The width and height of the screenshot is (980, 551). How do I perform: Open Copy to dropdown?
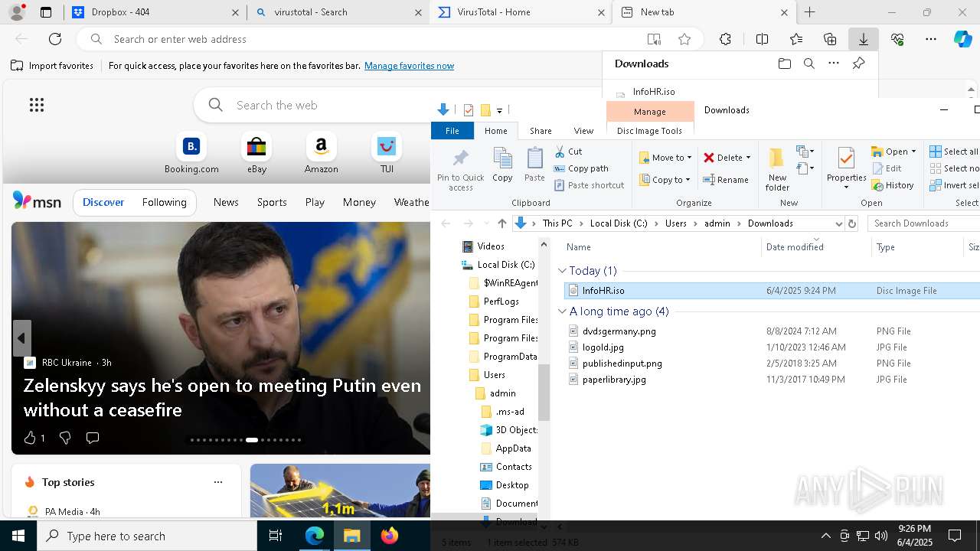pos(665,180)
